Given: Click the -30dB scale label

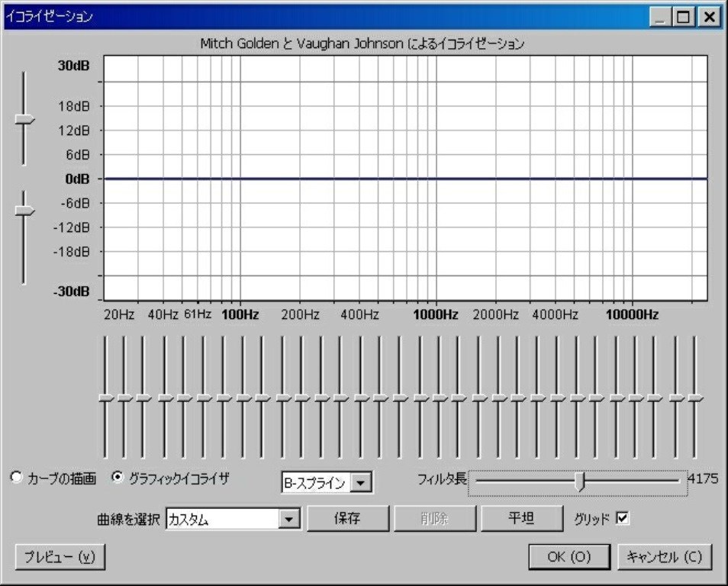Looking at the screenshot, I should (x=72, y=291).
